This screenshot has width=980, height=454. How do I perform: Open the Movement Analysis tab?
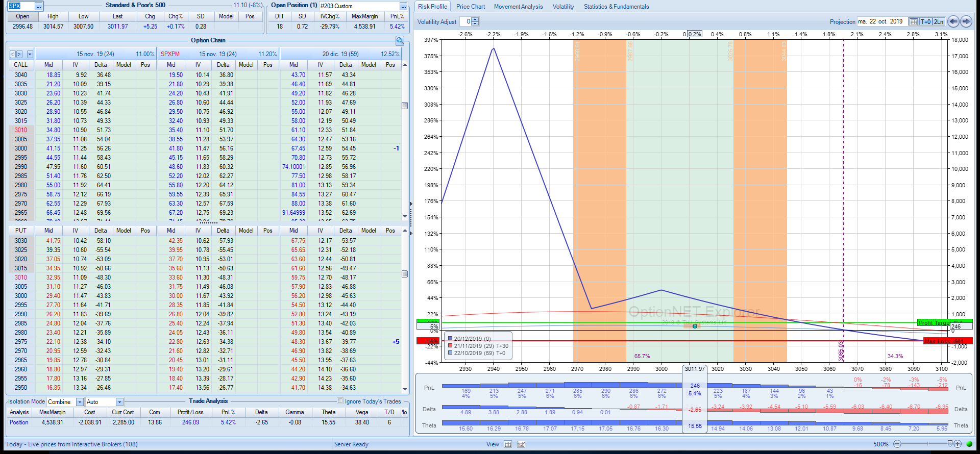(x=518, y=7)
